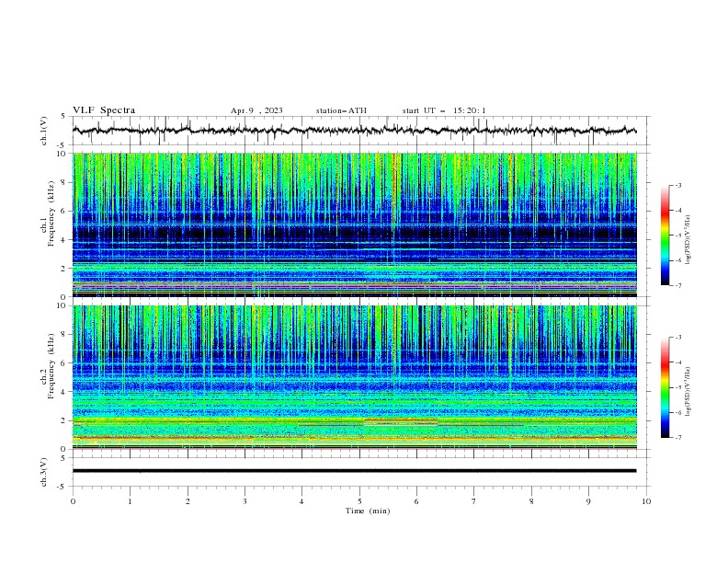Click time axis tick label "3"
This screenshot has width=728, height=563.
[245, 501]
